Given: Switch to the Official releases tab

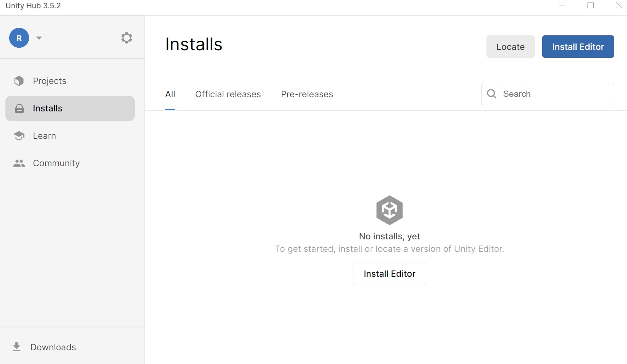Looking at the screenshot, I should (228, 94).
